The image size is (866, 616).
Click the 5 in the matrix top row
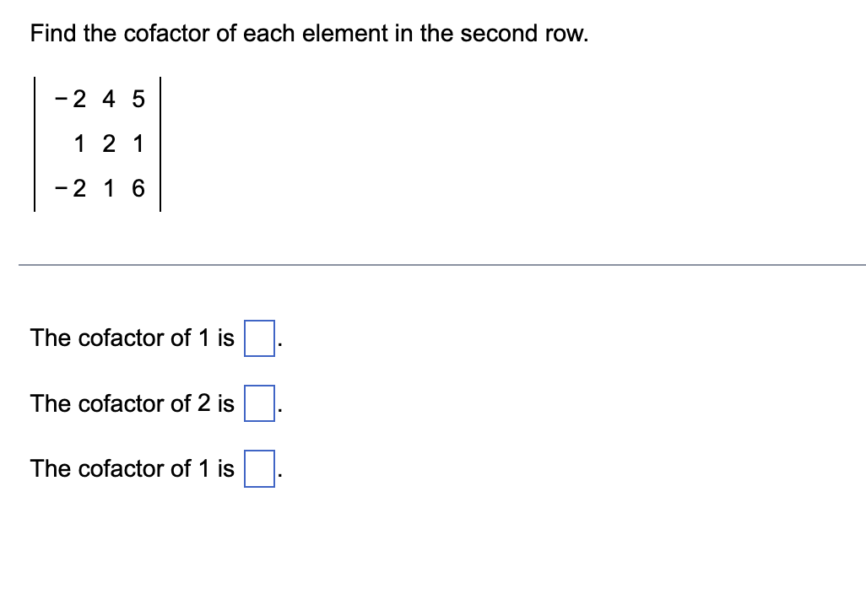tap(137, 99)
